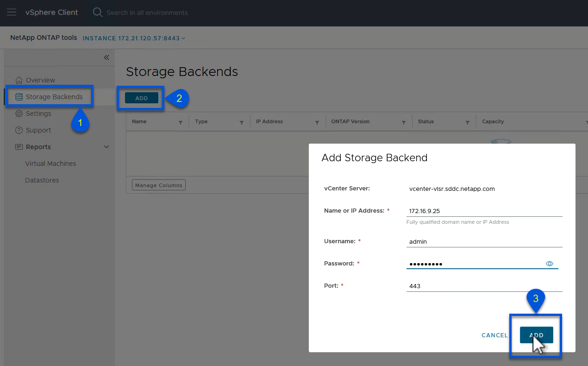The width and height of the screenshot is (588, 366).
Task: Cancel the Add Storage Backend dialog
Action: [494, 335]
